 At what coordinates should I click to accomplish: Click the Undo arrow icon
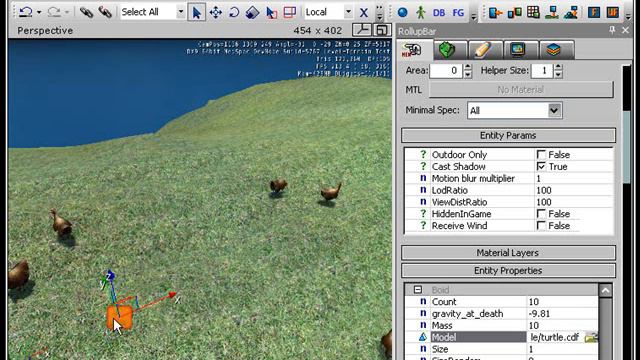(26, 12)
